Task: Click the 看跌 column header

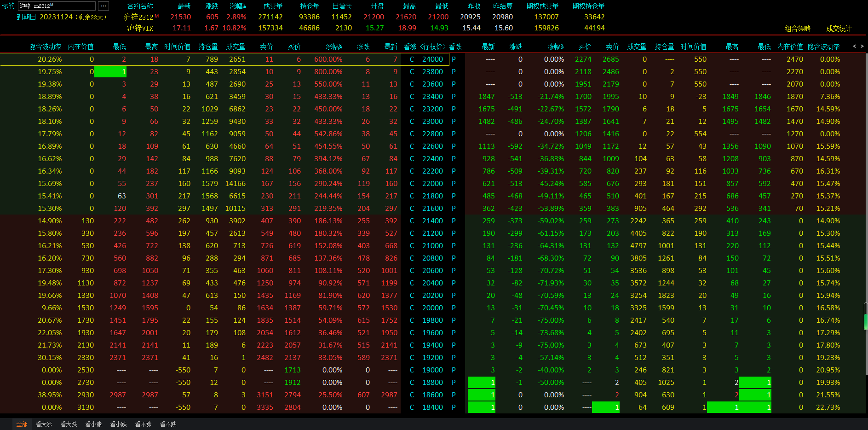Action: tap(455, 46)
